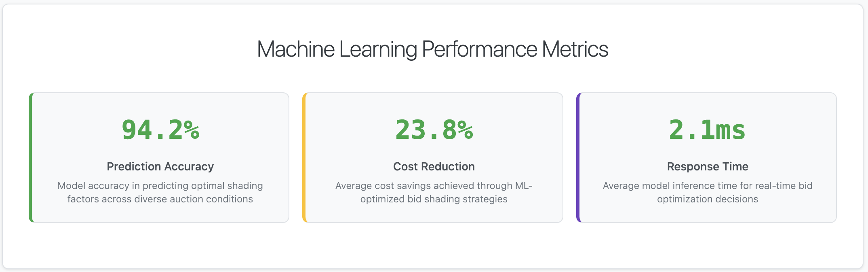
Task: Click the line 'optimization decisions'
Action: 708,199
